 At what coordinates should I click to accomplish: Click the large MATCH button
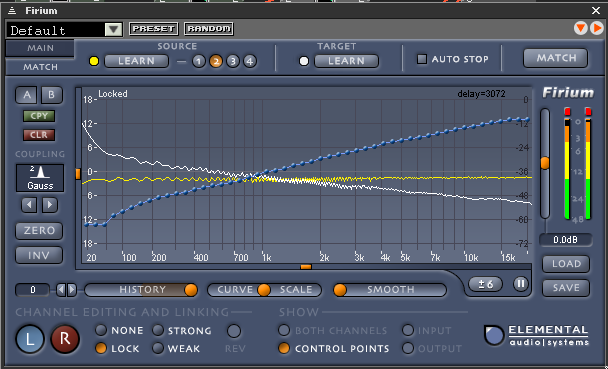tap(556, 58)
